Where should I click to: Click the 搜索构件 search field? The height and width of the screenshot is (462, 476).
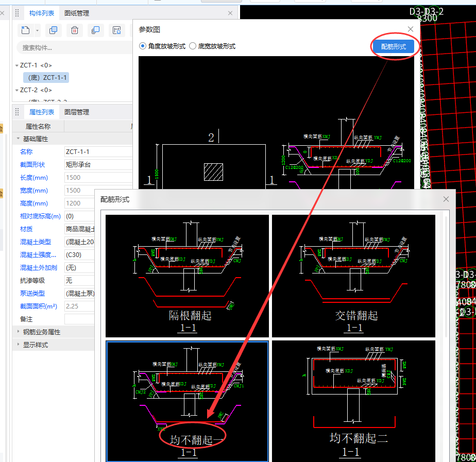[72, 48]
